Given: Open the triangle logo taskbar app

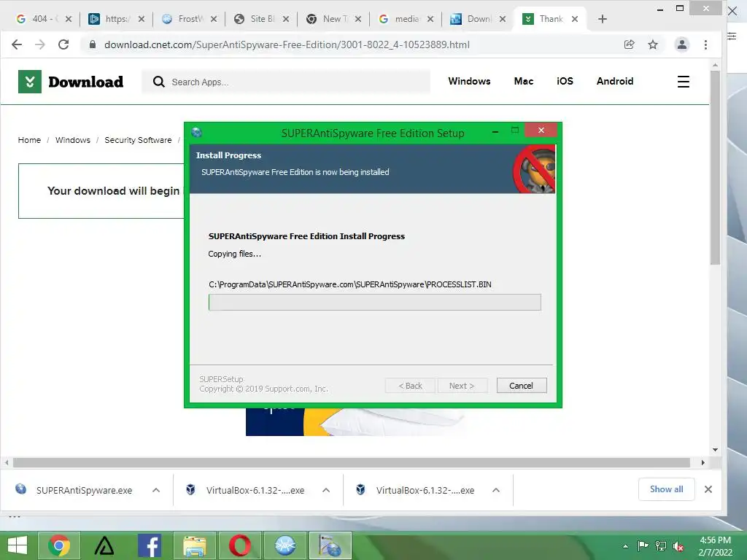Looking at the screenshot, I should tap(104, 545).
